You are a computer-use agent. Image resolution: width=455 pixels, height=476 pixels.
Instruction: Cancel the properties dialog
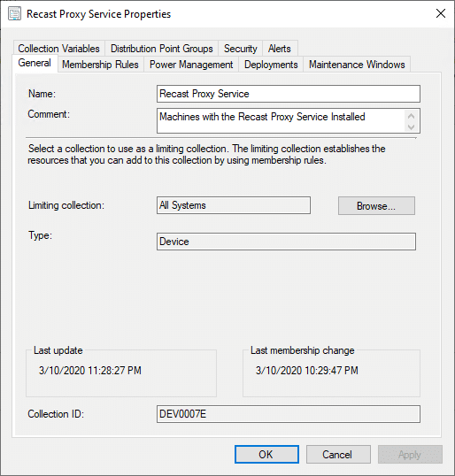[x=338, y=455]
